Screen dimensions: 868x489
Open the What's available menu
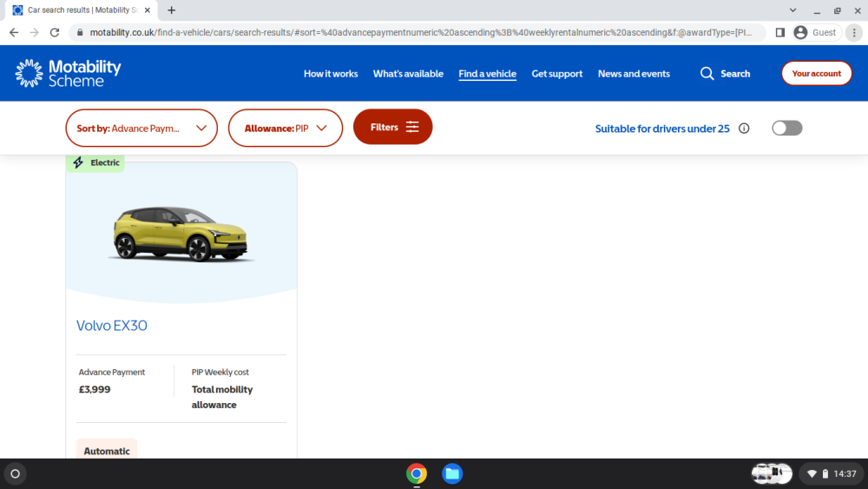pyautogui.click(x=408, y=74)
